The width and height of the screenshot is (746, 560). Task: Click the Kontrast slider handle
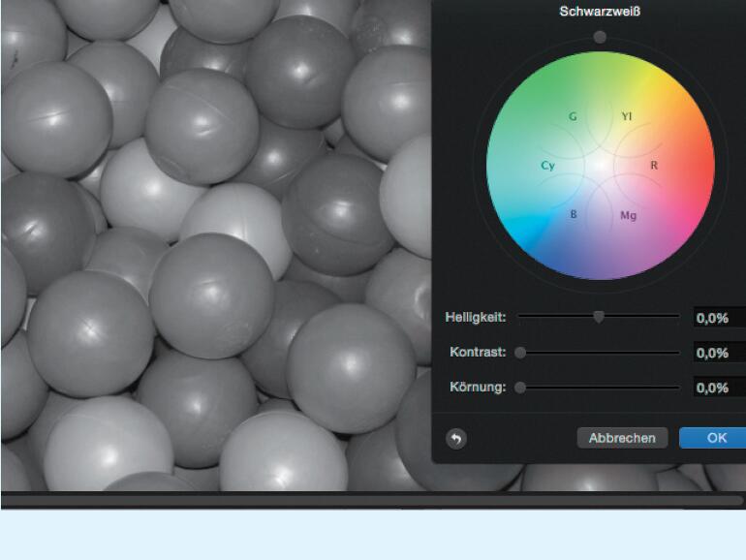coord(520,353)
